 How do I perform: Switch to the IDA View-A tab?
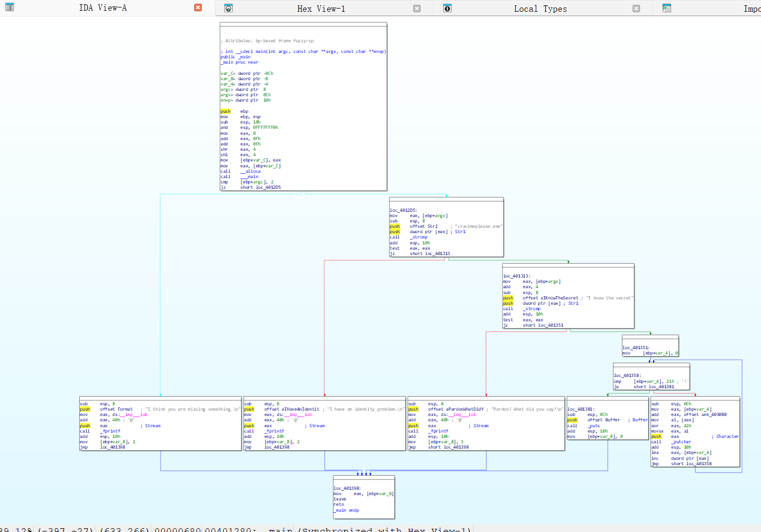tap(103, 7)
